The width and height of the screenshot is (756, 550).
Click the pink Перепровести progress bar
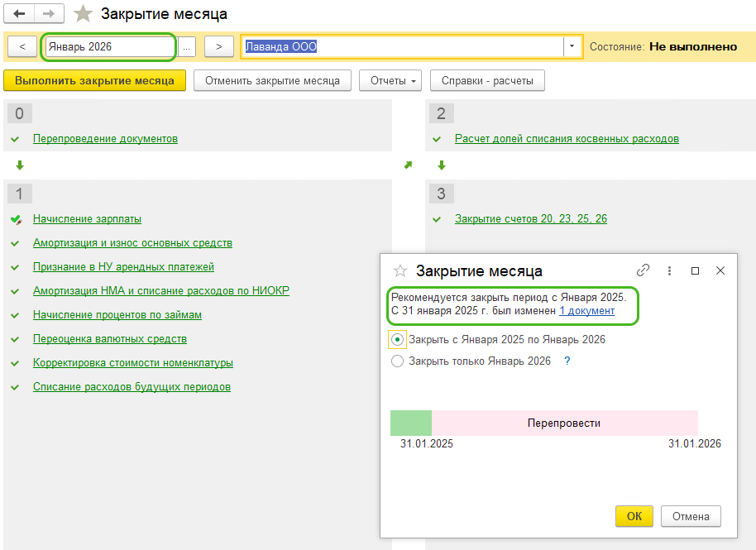(564, 423)
